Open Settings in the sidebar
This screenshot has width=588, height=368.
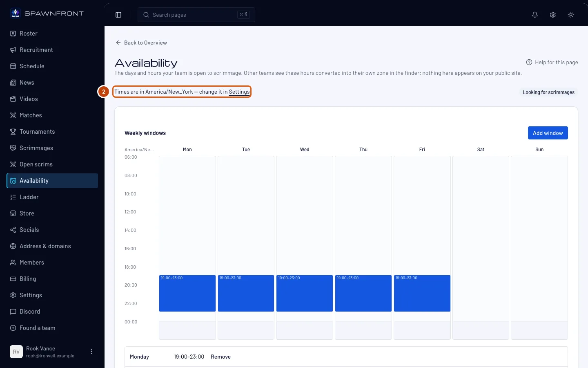52,295
